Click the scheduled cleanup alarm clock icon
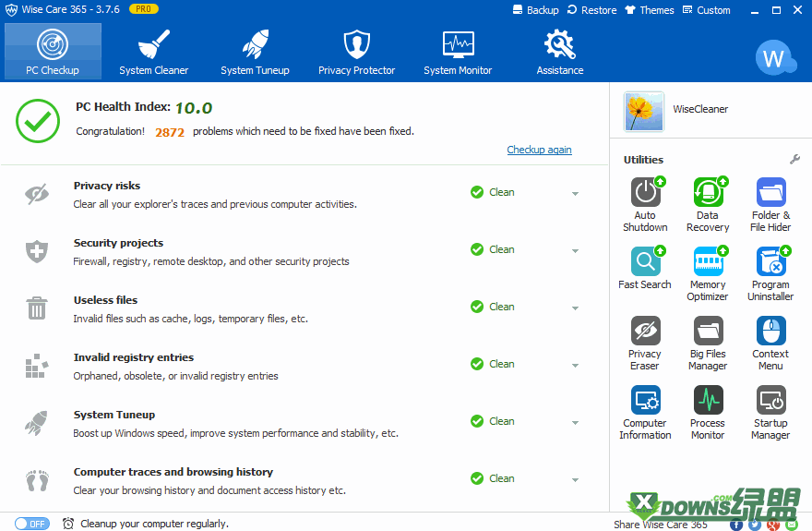Viewport: 812px width, 531px height. [x=68, y=524]
